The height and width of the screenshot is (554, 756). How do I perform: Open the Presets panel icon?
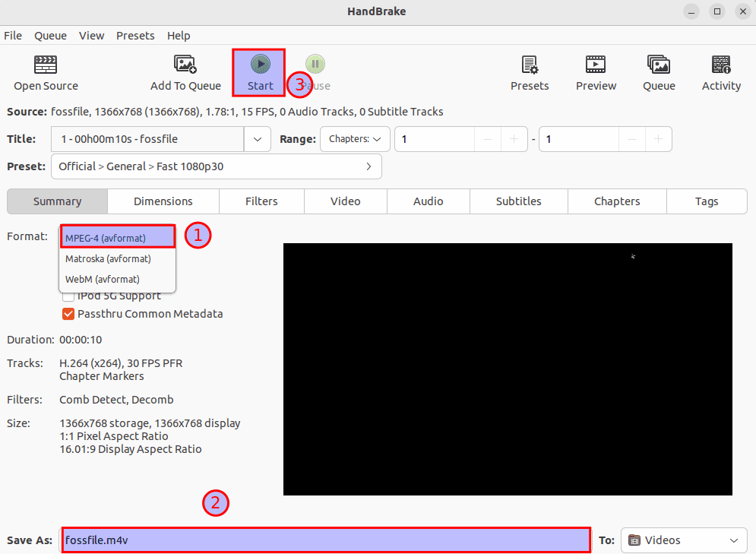(530, 65)
